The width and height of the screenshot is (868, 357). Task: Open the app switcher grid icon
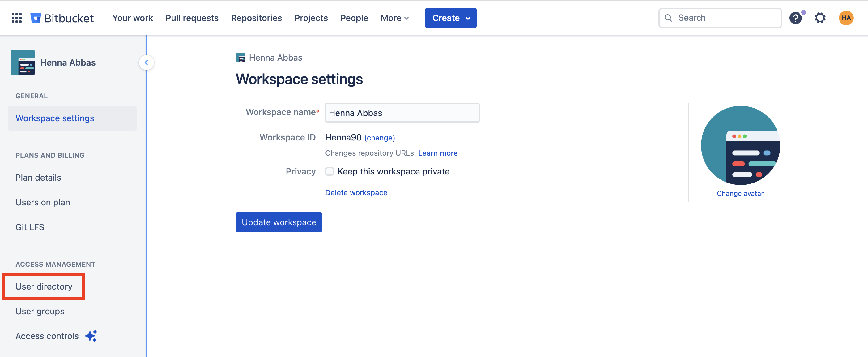coord(16,18)
